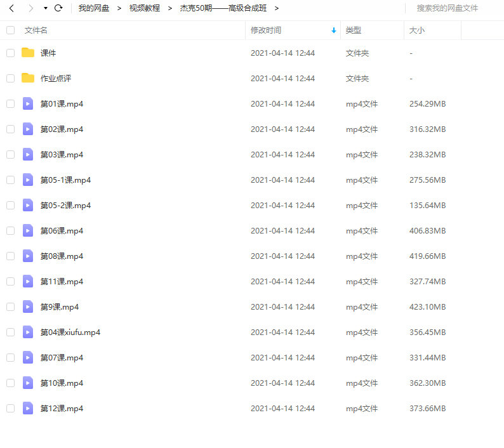
Task: Navigate to 视频教程 breadcrumb folder
Action: click(145, 8)
